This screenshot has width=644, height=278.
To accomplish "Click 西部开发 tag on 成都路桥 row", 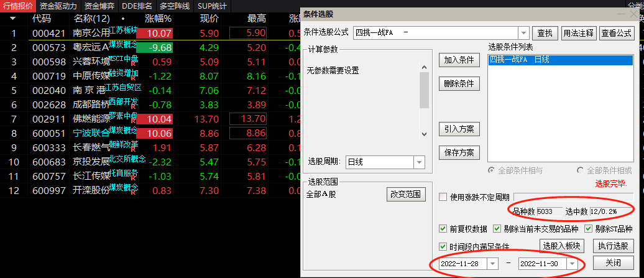I will [123, 101].
